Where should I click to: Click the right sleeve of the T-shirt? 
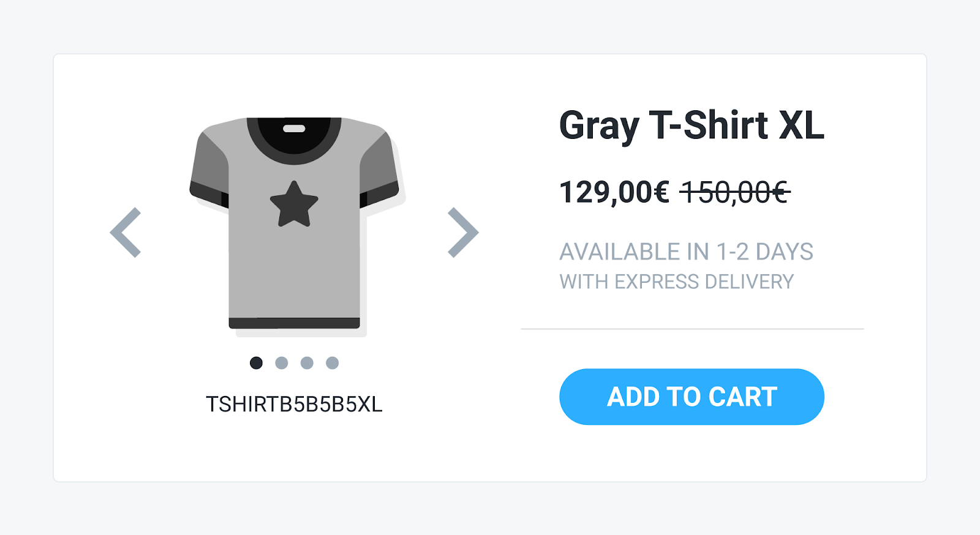[380, 168]
